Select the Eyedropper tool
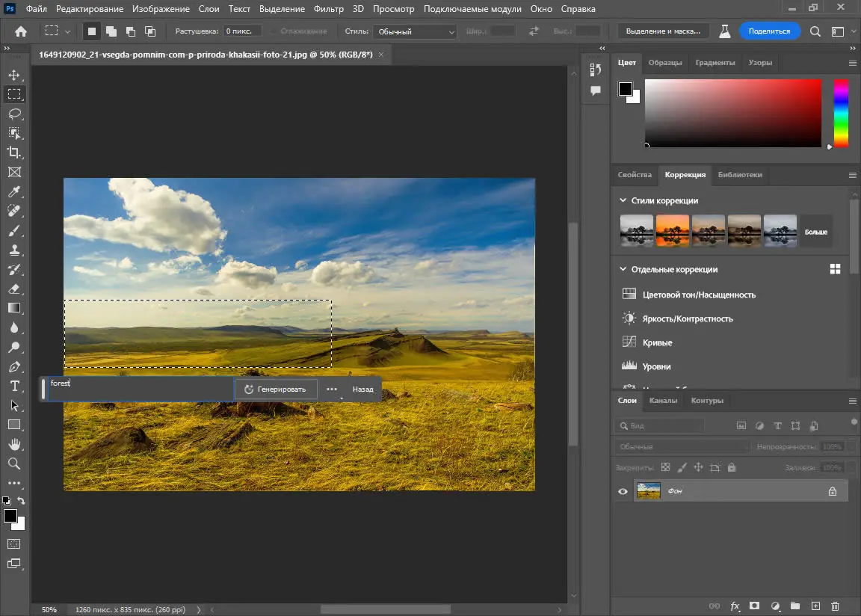The image size is (861, 616). click(x=14, y=191)
